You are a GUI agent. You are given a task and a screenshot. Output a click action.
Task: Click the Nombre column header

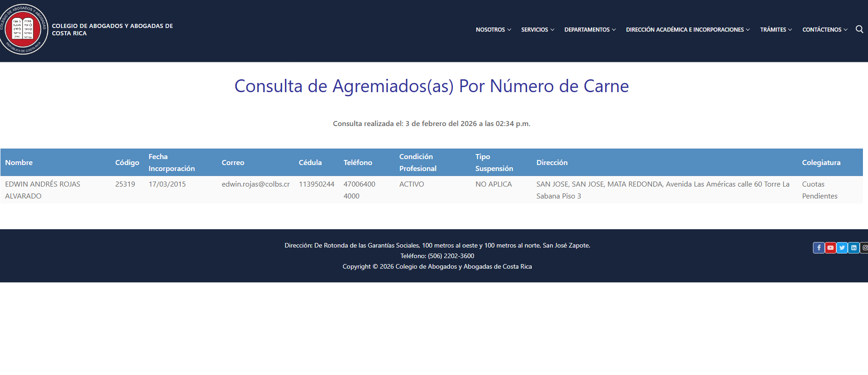coord(19,163)
